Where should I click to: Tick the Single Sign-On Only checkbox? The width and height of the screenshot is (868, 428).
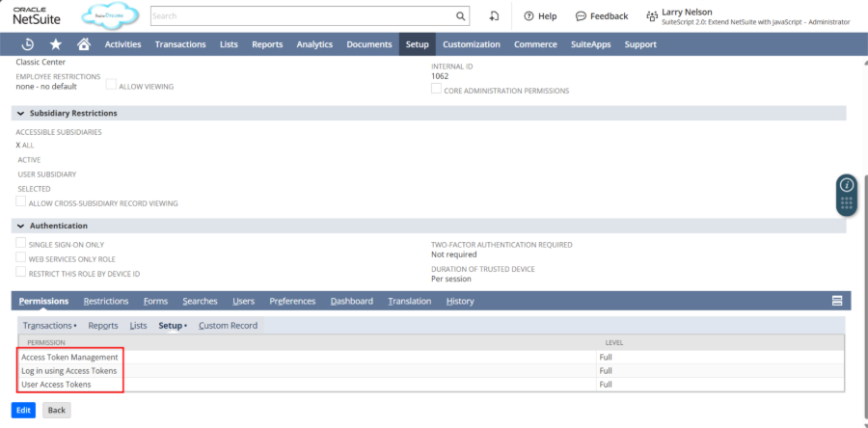tap(21, 244)
